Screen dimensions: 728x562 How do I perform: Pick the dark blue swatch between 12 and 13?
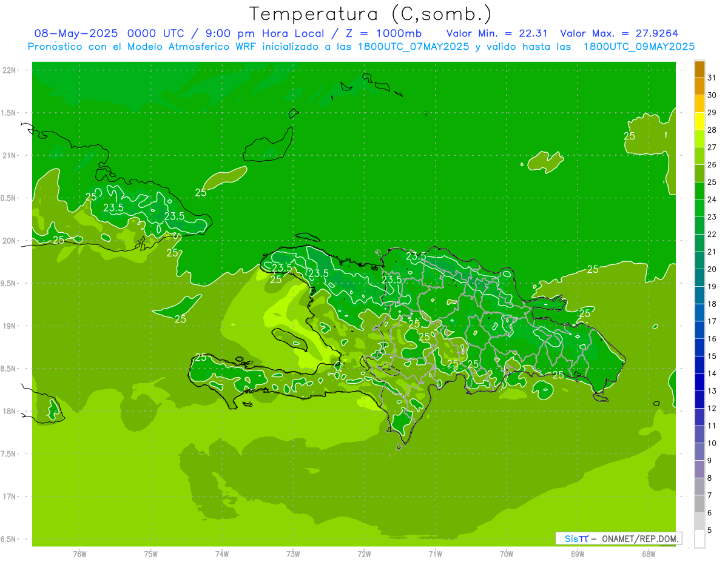click(699, 400)
